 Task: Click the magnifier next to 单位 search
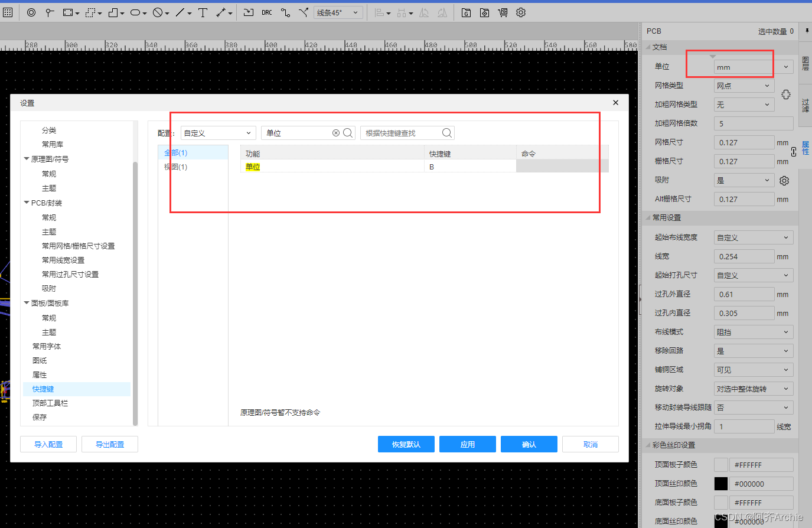(x=348, y=133)
